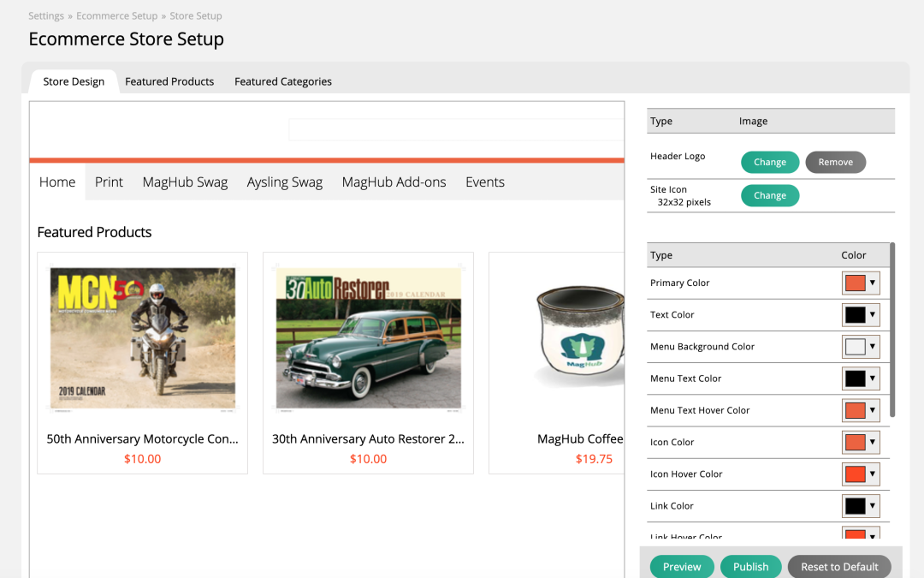The width and height of the screenshot is (924, 578).
Task: Click the Icon Color swatch
Action: pyautogui.click(x=855, y=443)
